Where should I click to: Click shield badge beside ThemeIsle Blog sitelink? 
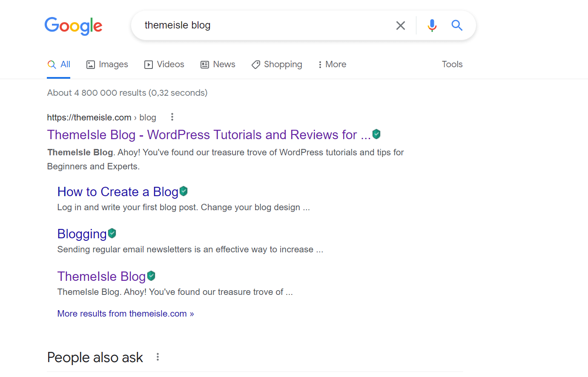(151, 276)
